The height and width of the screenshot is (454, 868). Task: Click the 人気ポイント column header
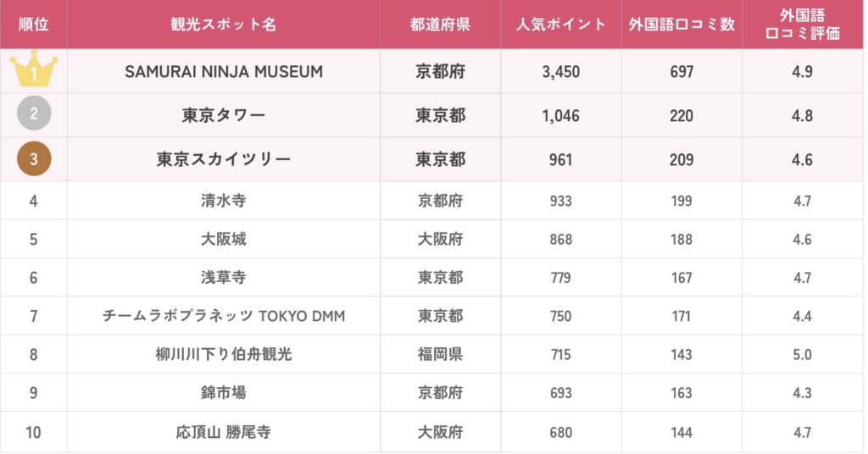pyautogui.click(x=560, y=24)
